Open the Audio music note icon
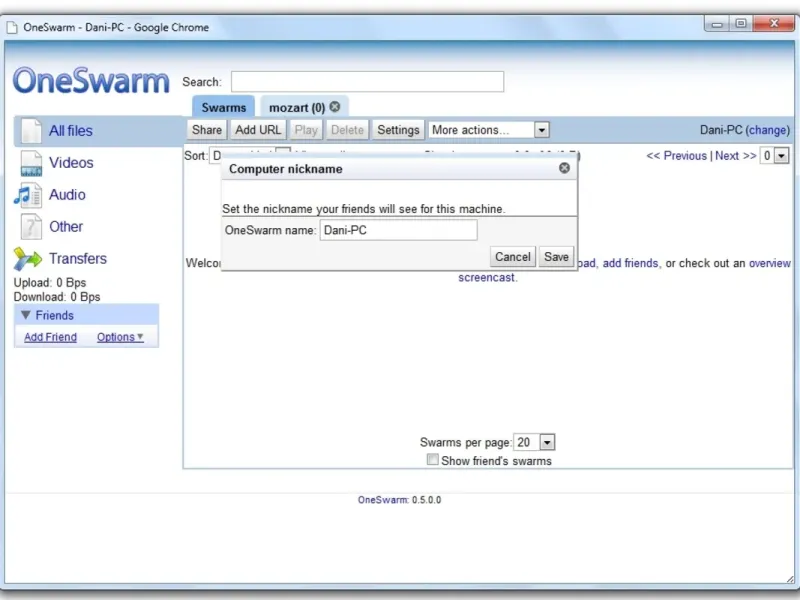This screenshot has height=600, width=800. [x=28, y=195]
